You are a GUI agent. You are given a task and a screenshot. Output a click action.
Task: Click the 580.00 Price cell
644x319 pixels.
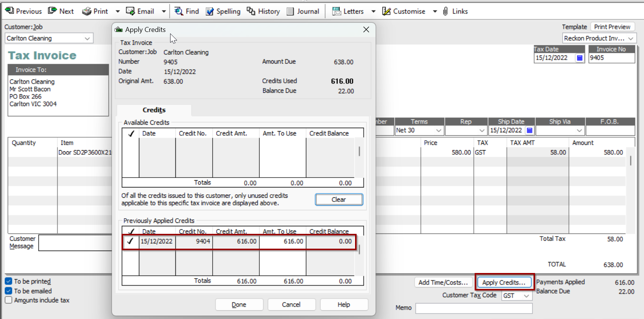pos(447,152)
